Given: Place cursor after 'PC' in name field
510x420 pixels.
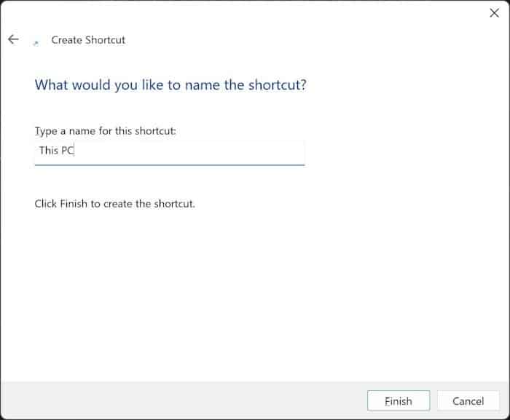Looking at the screenshot, I should point(75,151).
